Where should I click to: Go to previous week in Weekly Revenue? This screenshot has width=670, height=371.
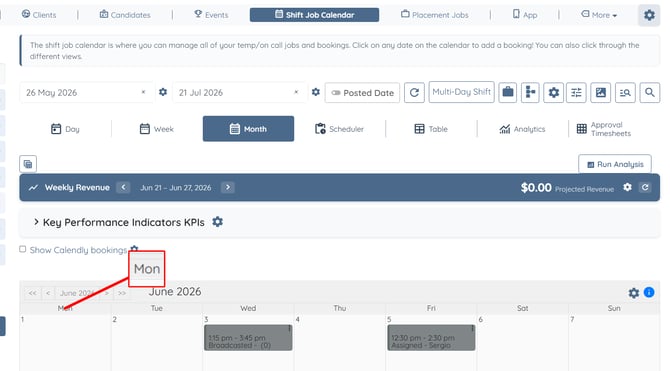(123, 187)
